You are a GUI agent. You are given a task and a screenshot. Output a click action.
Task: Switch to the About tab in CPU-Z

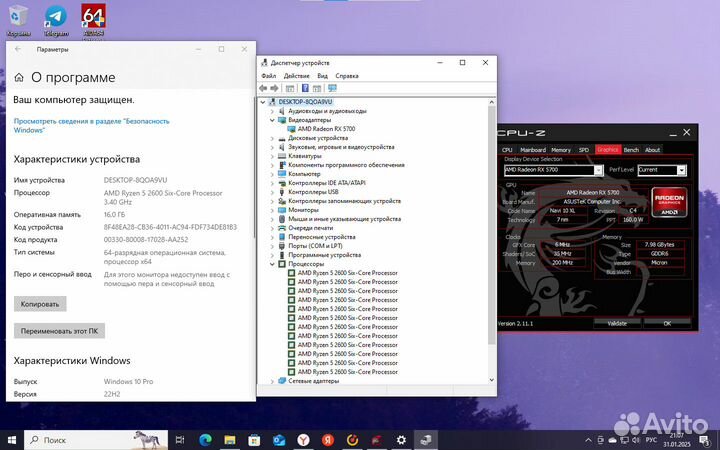[652, 150]
